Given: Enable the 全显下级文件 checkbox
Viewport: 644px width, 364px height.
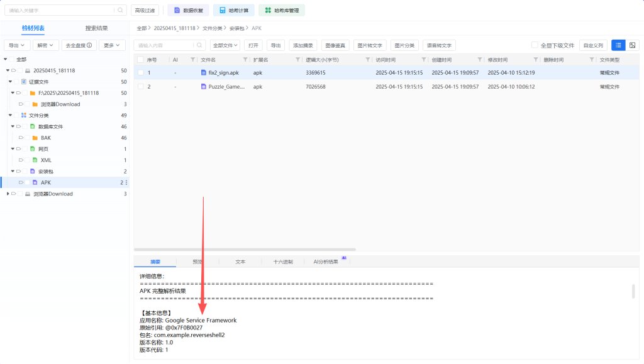Looking at the screenshot, I should 535,45.
